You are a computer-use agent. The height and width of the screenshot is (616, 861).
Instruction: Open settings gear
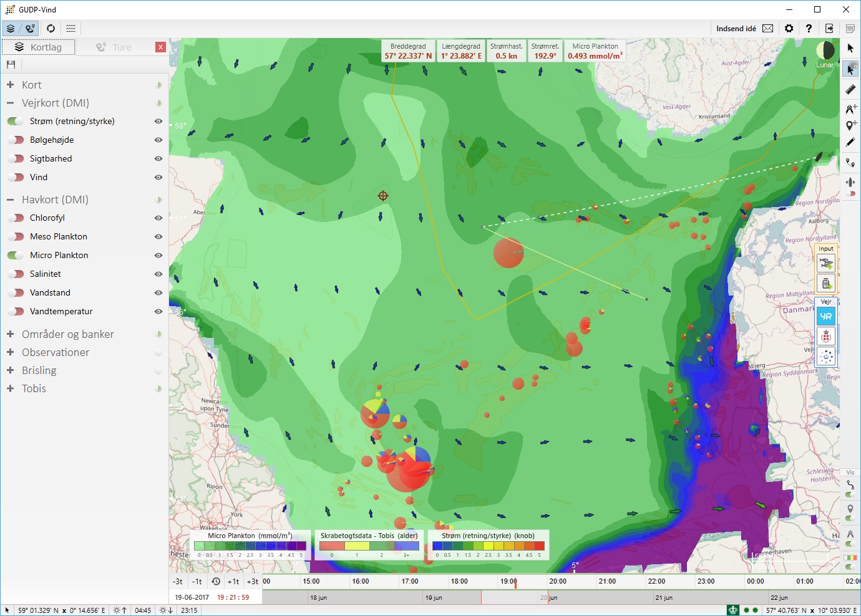coord(789,29)
